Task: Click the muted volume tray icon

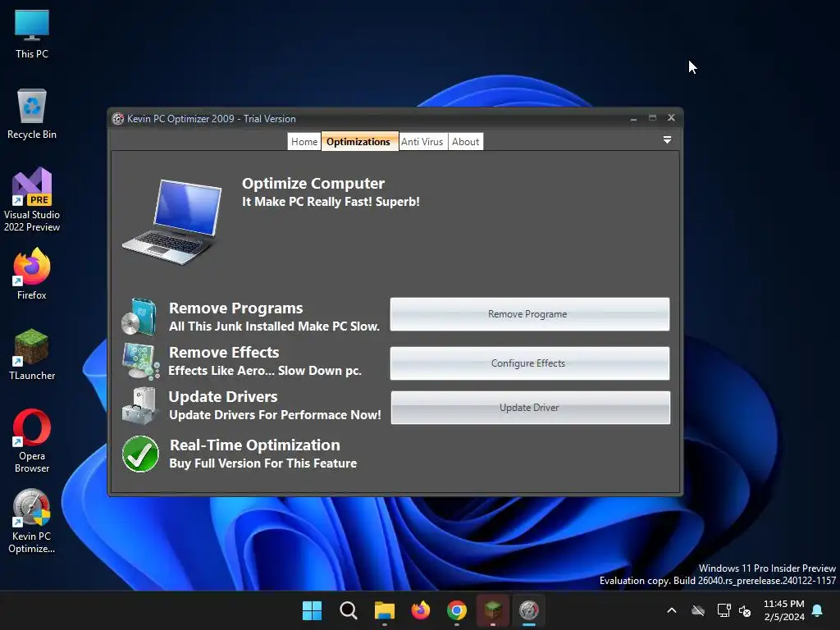Action: click(745, 610)
